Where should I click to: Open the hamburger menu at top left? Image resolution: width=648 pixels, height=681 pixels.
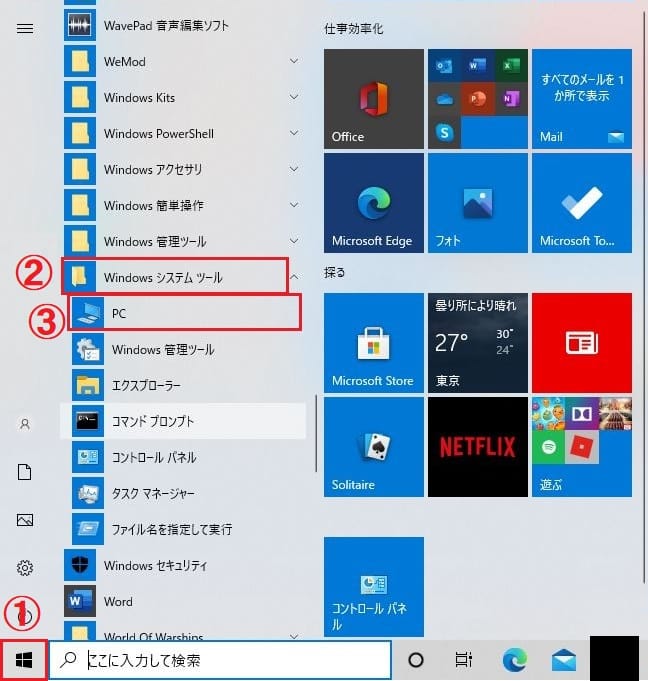(x=25, y=28)
